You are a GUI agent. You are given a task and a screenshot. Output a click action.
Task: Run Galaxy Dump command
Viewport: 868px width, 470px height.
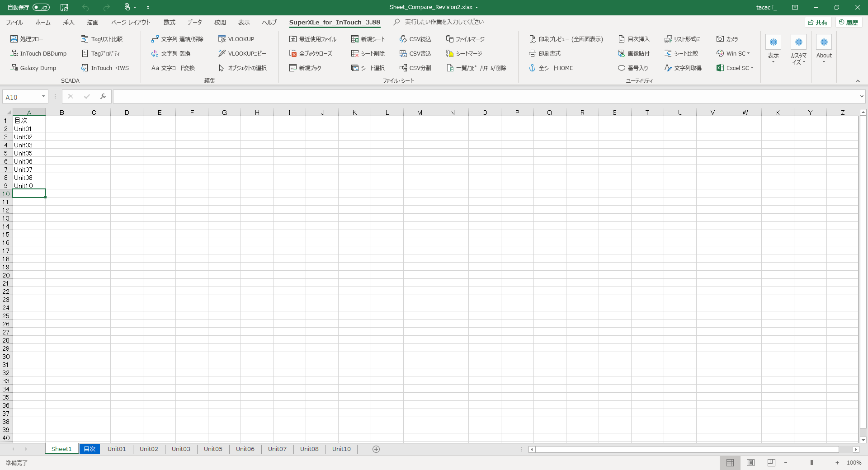point(33,68)
